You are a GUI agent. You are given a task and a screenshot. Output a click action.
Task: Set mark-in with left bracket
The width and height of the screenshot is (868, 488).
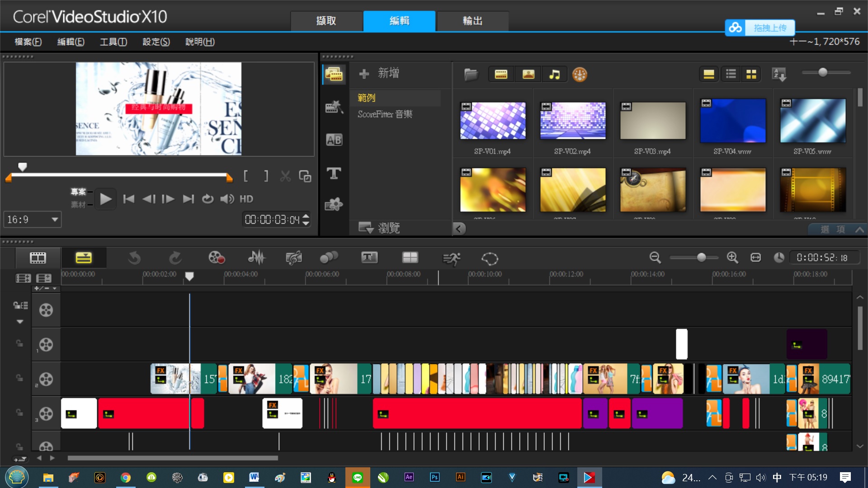pyautogui.click(x=246, y=176)
